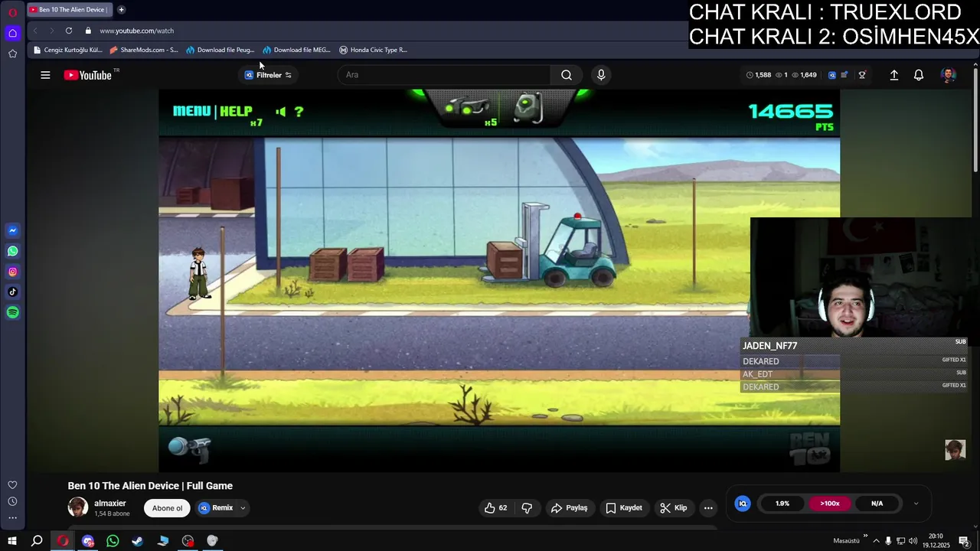Open the almaxier channel name link
This screenshot has width=980, height=551.
tap(110, 504)
